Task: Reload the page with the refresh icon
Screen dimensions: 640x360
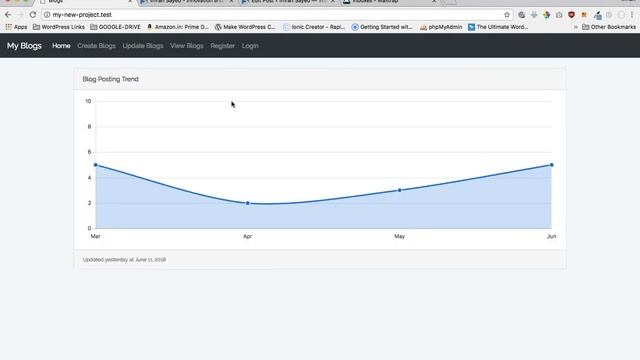Action: [x=33, y=15]
